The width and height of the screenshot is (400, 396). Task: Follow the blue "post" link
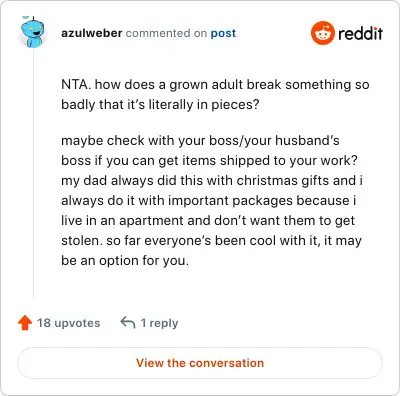223,33
